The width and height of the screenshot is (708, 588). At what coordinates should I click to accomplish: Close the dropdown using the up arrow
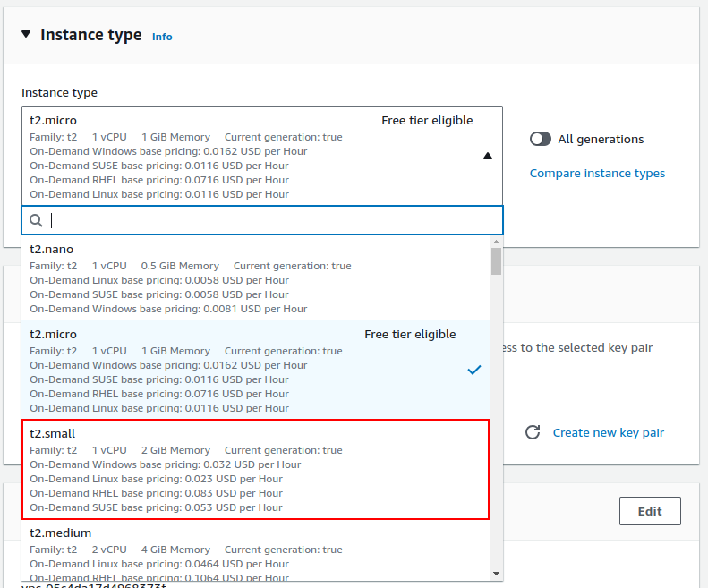[487, 156]
